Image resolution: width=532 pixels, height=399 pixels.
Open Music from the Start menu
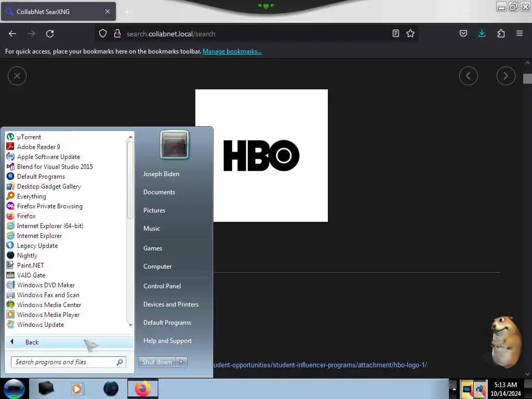coord(152,229)
